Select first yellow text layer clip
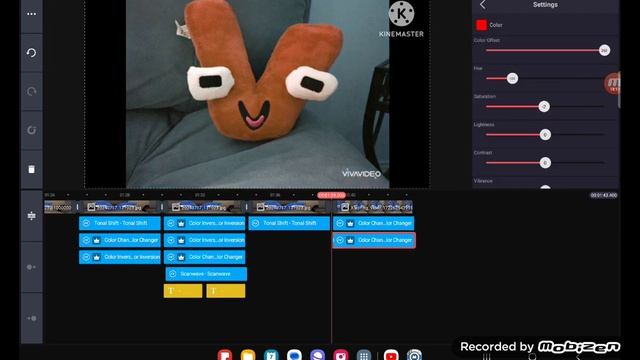640x360 pixels. point(183,291)
